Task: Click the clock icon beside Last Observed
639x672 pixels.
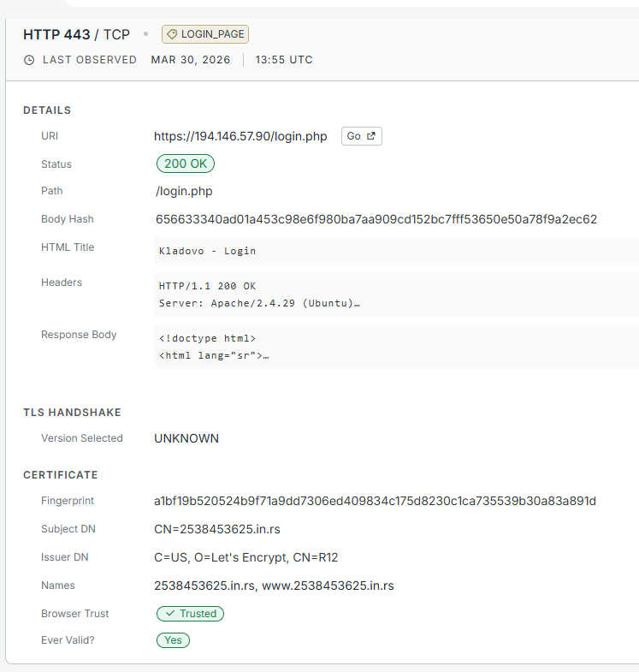Action: coord(29,60)
